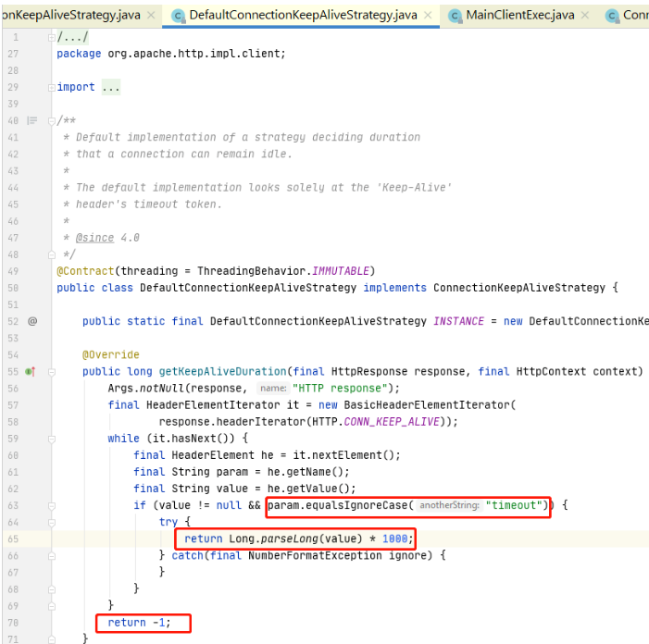Click the package org.apache.http.impl.client line
The image size is (649, 644).
171,54
